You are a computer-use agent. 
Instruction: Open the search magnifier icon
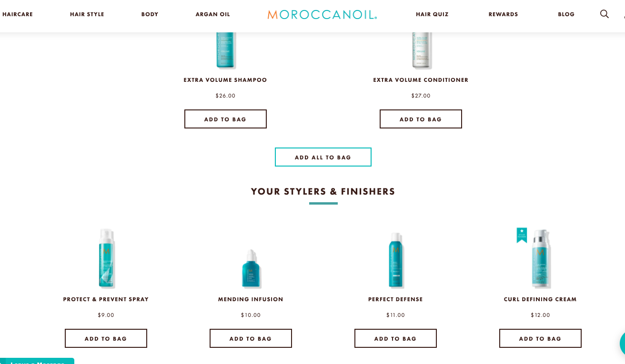point(604,14)
